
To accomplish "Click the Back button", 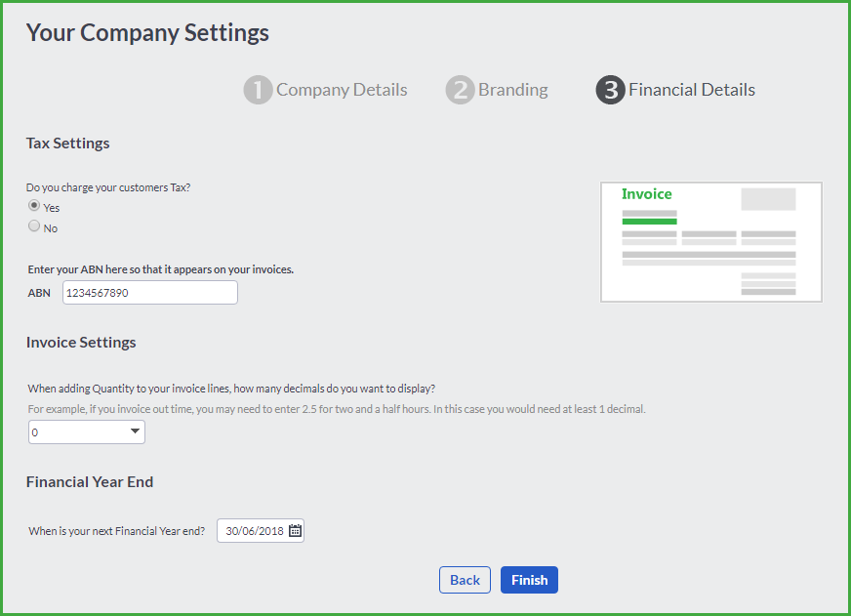I will tap(465, 580).
